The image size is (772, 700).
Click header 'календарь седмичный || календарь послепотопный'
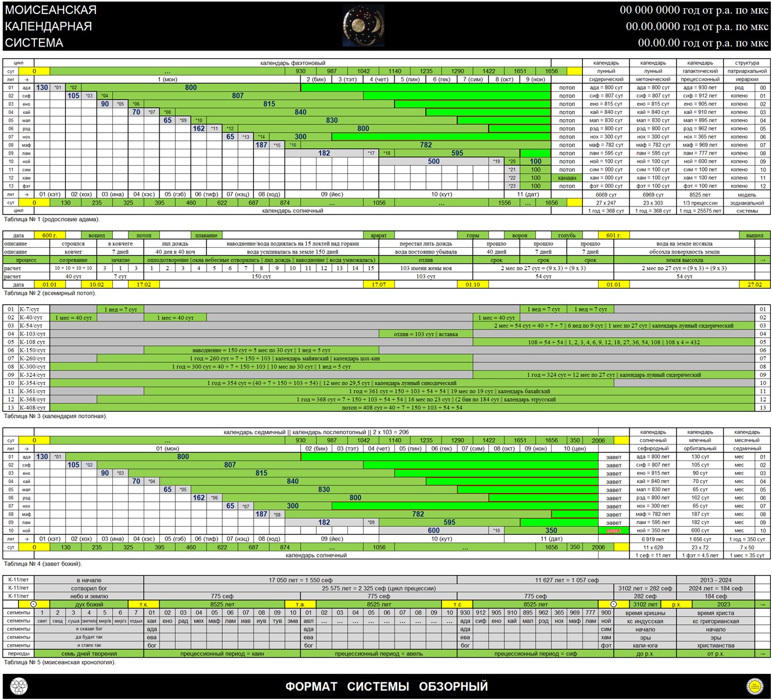pyautogui.click(x=316, y=433)
